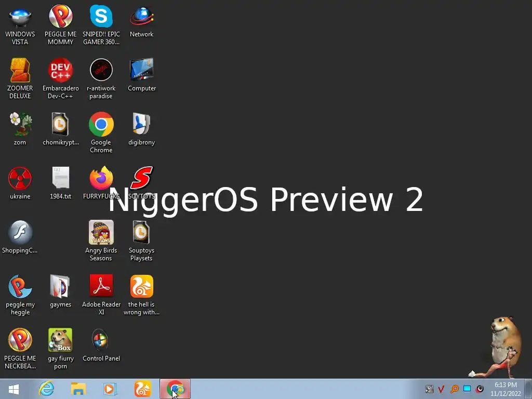Click the Show desktop strip at the taskbar's right end
This screenshot has height=399, width=532.
coord(528,389)
